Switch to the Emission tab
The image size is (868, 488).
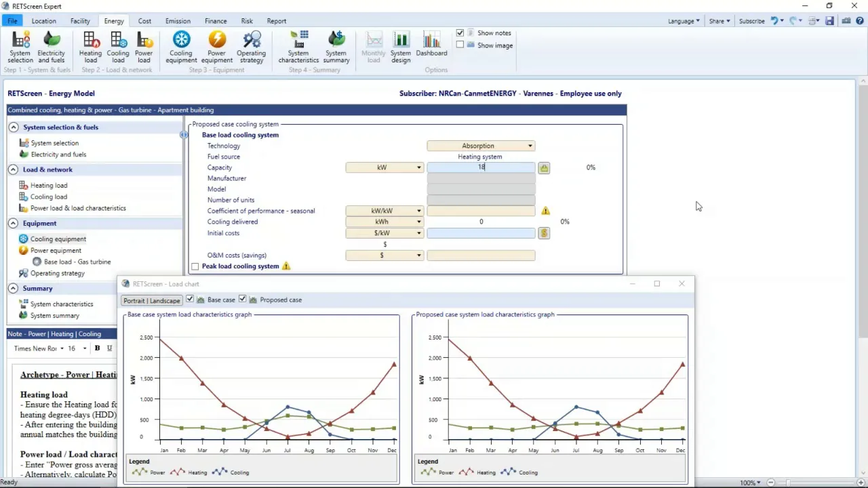[x=178, y=21]
